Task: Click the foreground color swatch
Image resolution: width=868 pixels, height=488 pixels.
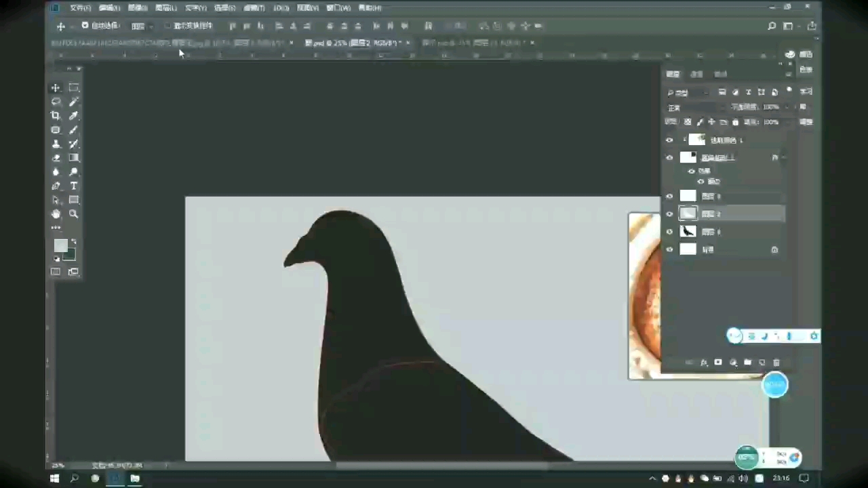Action: (60, 245)
